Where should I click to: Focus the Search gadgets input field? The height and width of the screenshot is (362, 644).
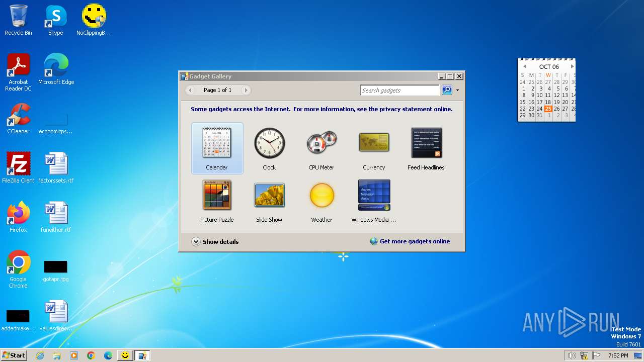click(x=400, y=90)
